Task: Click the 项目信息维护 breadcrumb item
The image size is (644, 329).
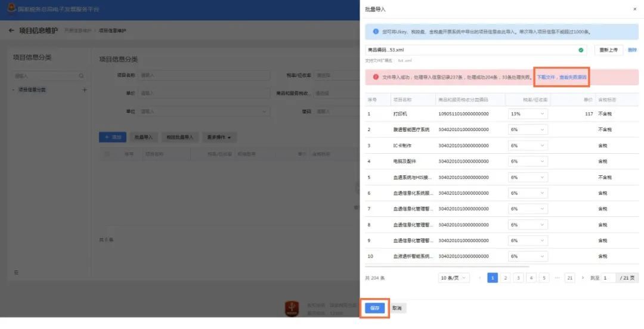Action: [x=113, y=31]
